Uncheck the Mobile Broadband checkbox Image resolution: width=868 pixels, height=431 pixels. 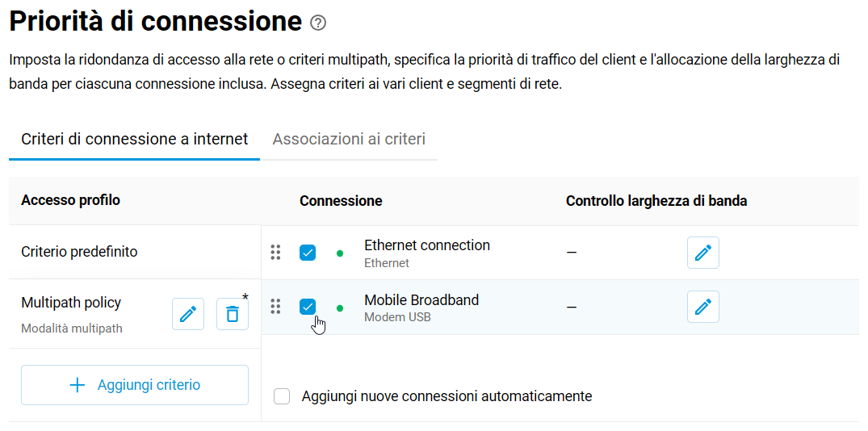[x=308, y=307]
